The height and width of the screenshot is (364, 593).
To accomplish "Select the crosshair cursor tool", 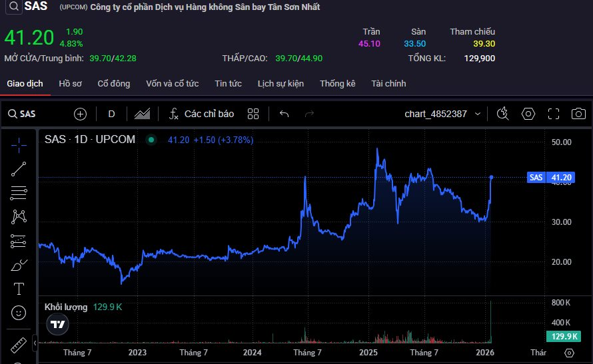I will (x=19, y=144).
